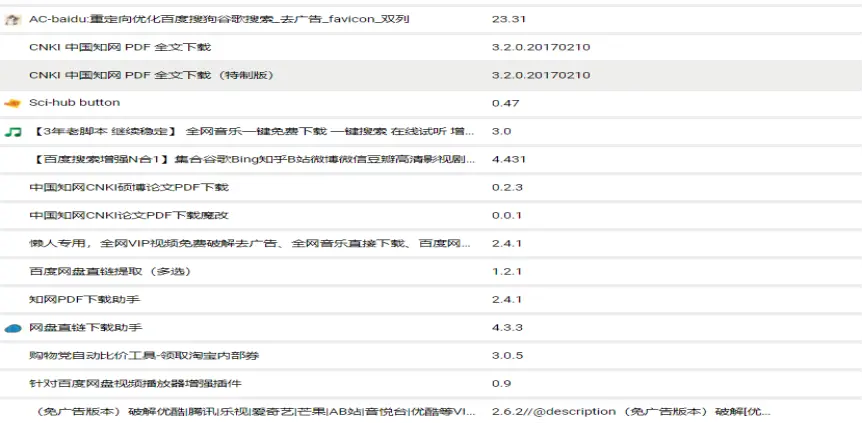
Task: Click version 0.47 of Sci-hub button
Action: point(505,104)
